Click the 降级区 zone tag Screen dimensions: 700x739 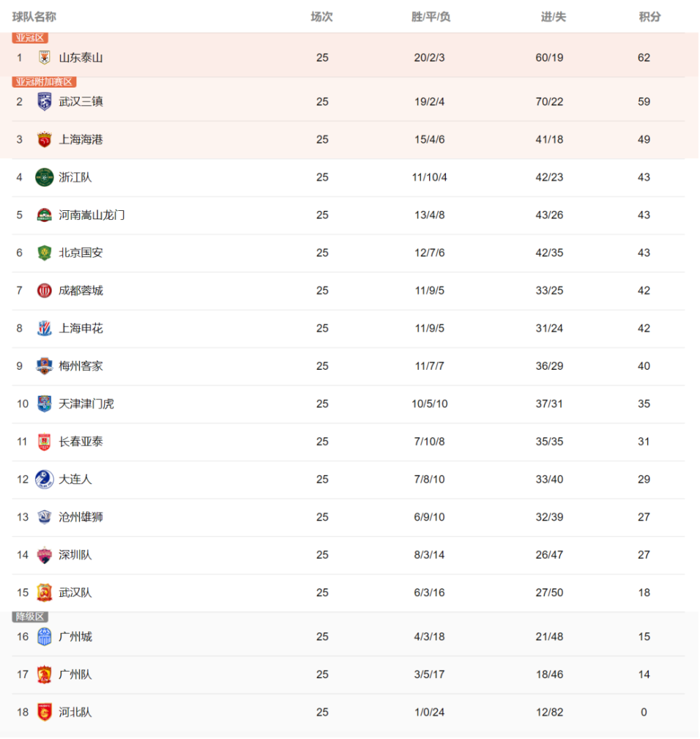point(30,616)
